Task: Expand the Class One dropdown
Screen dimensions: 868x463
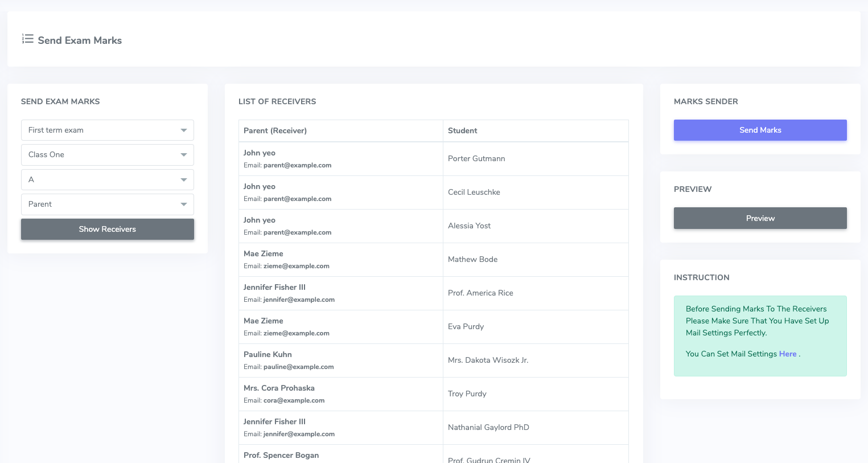Action: coord(107,155)
